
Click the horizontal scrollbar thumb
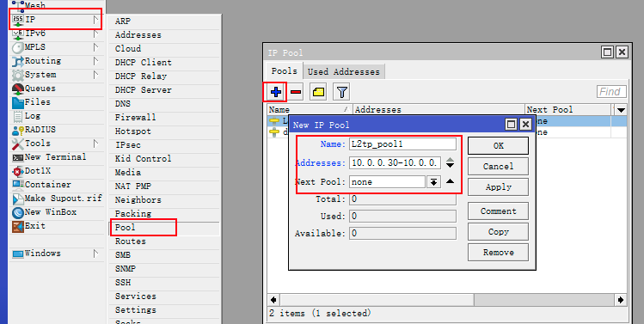pos(377,300)
